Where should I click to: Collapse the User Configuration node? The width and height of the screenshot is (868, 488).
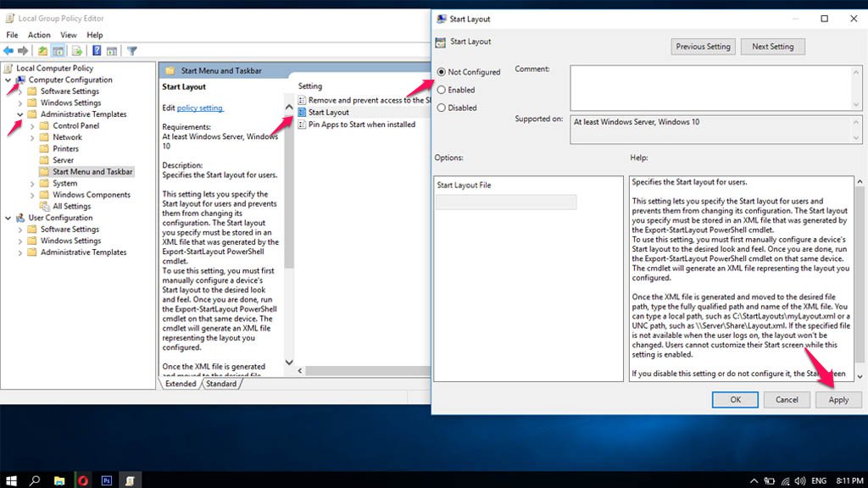(8, 218)
